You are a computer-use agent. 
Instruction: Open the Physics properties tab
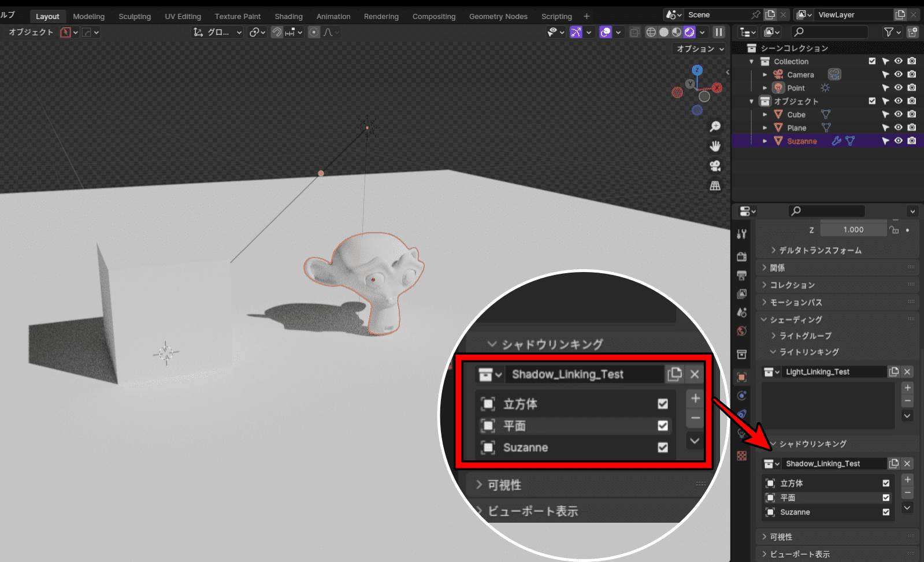[x=742, y=396]
